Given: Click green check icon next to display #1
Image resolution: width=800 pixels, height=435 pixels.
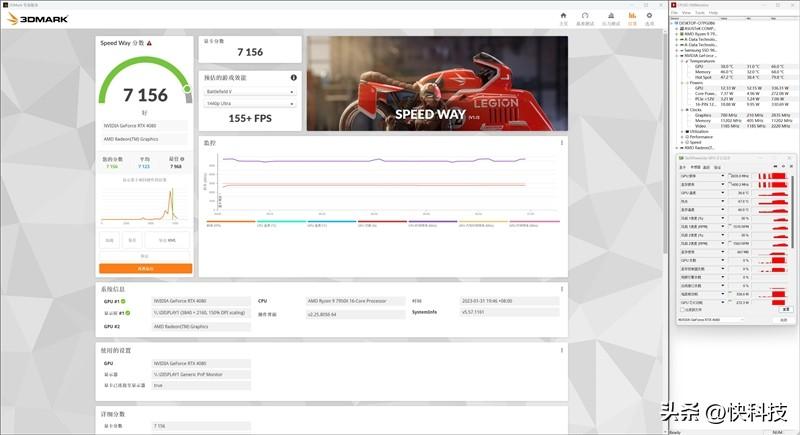Looking at the screenshot, I should [x=128, y=313].
